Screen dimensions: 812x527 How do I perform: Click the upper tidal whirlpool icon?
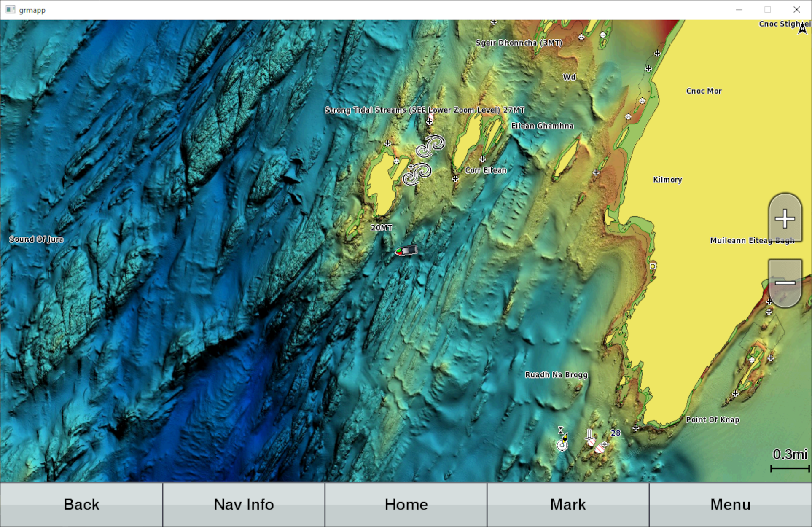[431, 147]
